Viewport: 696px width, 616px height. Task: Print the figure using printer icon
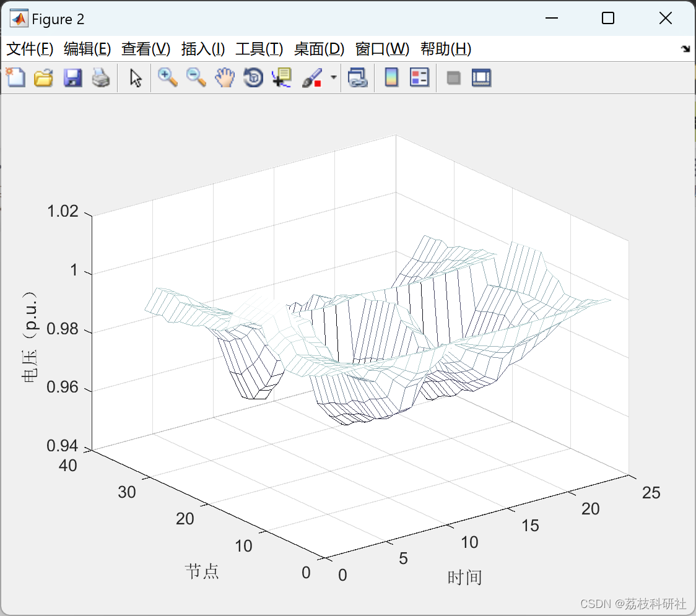tap(101, 77)
